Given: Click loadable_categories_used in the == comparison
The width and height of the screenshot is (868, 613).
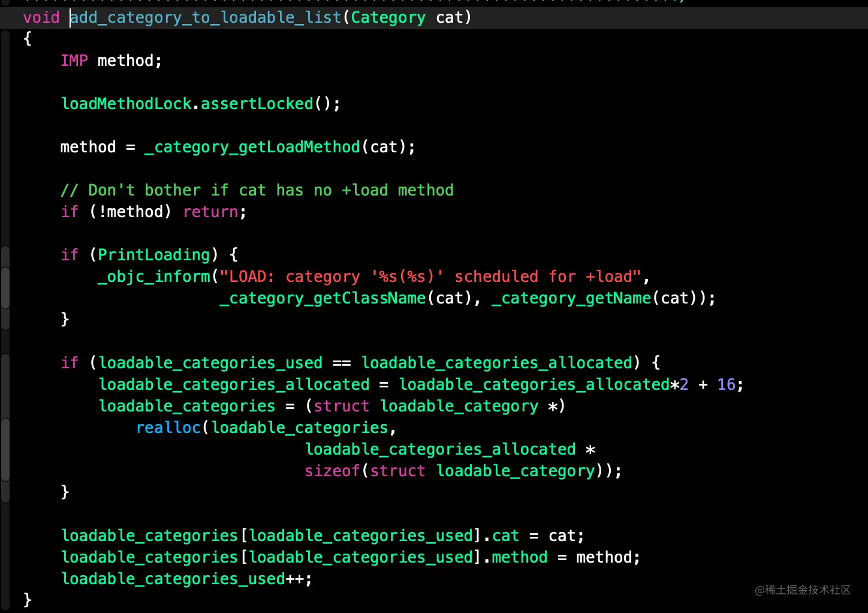Looking at the screenshot, I should pos(210,363).
